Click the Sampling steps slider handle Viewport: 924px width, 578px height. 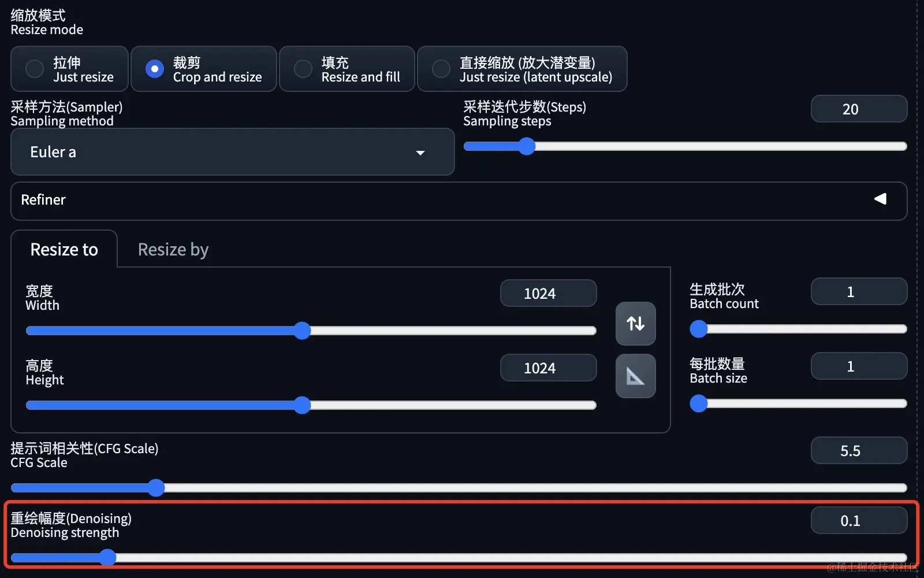(x=526, y=146)
